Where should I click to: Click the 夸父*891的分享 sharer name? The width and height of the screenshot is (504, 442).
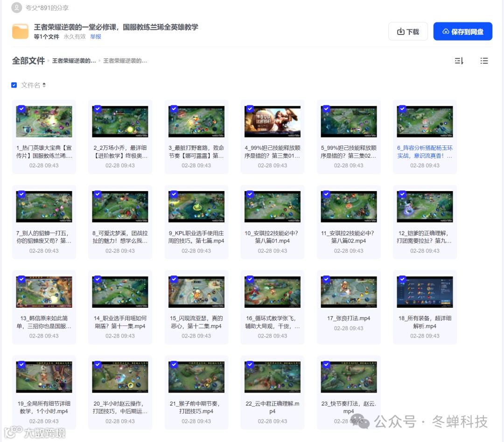coord(47,8)
